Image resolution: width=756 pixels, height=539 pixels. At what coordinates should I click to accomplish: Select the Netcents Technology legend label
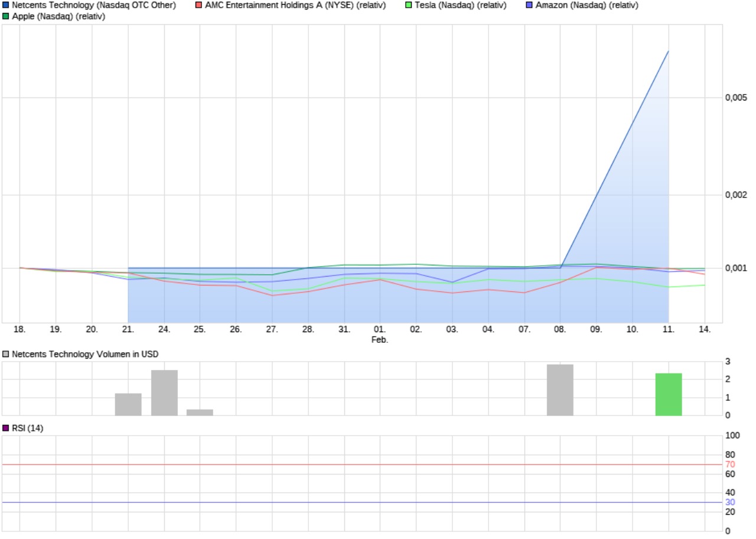tap(94, 5)
